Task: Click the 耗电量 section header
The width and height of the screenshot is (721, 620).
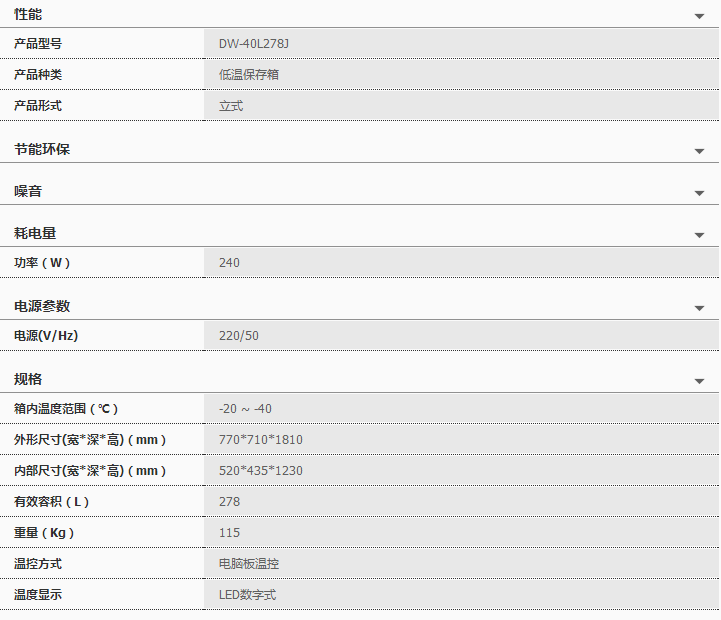Action: point(35,233)
